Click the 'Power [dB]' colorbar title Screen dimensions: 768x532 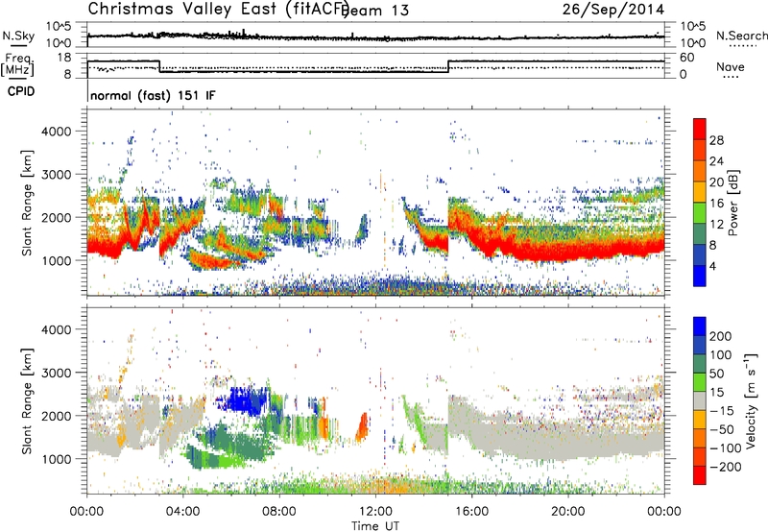tap(733, 203)
